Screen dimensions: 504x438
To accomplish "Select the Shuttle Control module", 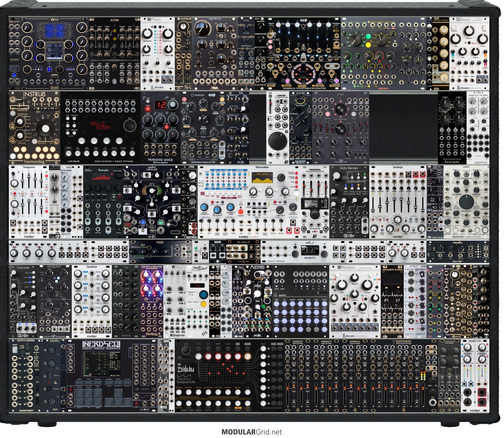I will 26,376.
